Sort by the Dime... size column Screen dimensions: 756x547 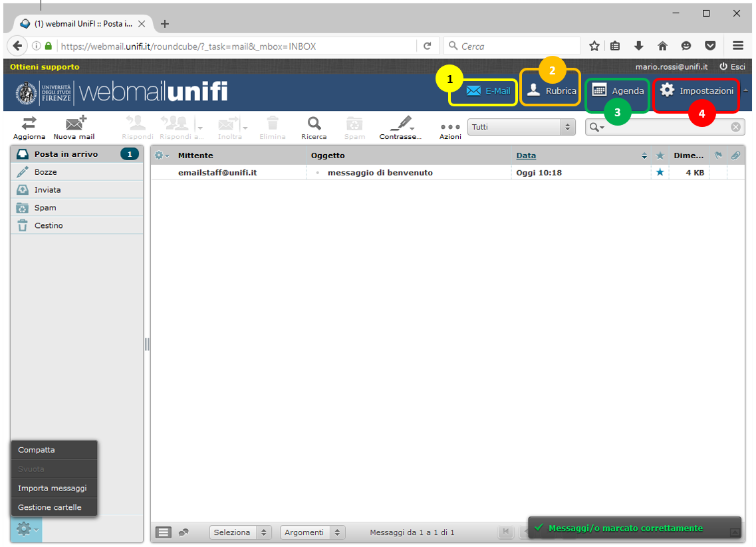click(688, 155)
